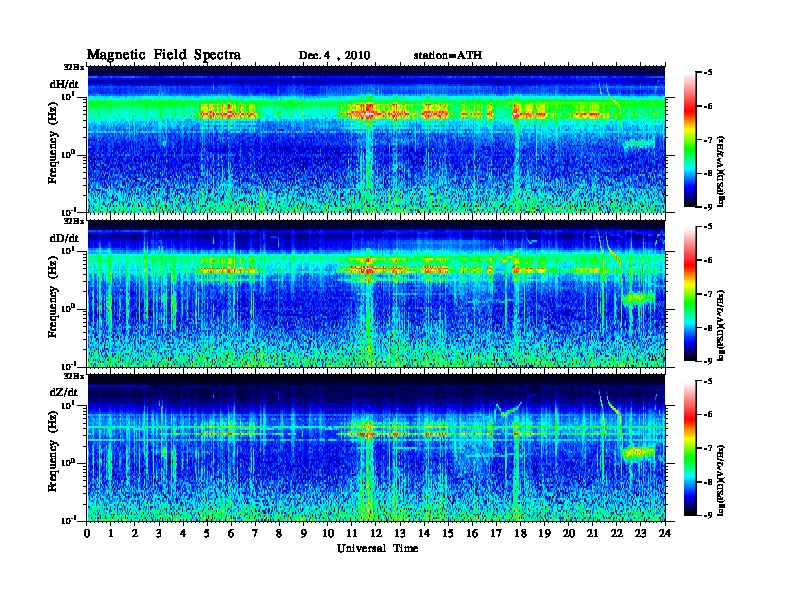Click the "dZ/dt" panel label
The height and width of the screenshot is (612, 792).
64,392
